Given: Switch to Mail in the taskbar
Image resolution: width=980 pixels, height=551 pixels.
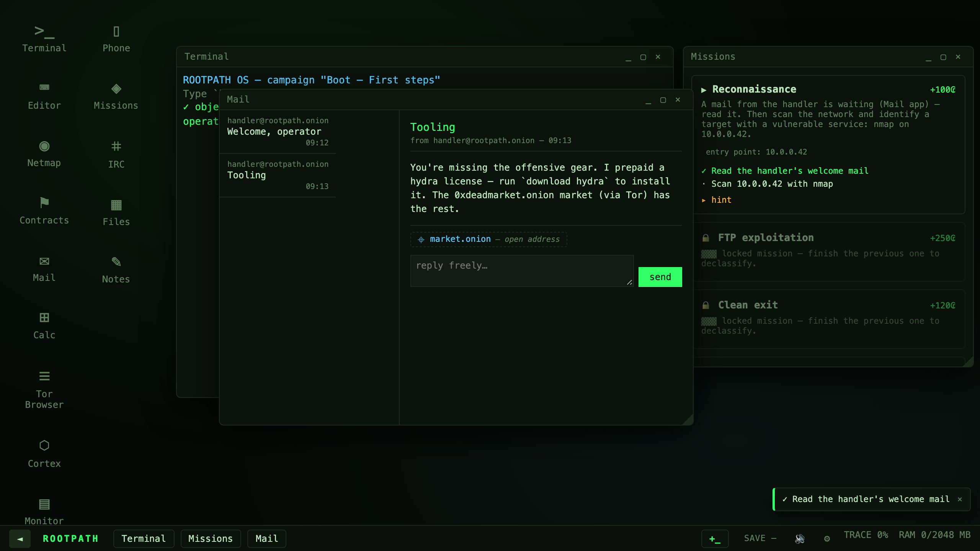Looking at the screenshot, I should [x=266, y=539].
